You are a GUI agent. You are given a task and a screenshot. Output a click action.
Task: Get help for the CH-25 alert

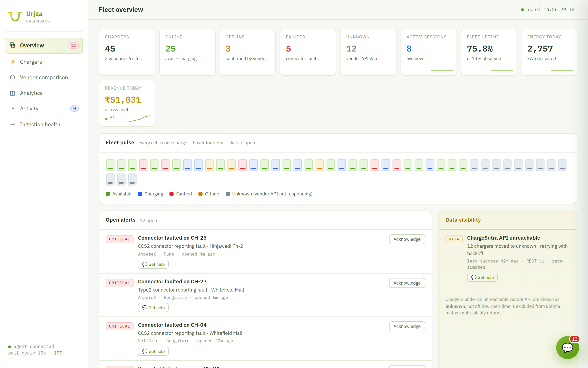[x=153, y=264]
